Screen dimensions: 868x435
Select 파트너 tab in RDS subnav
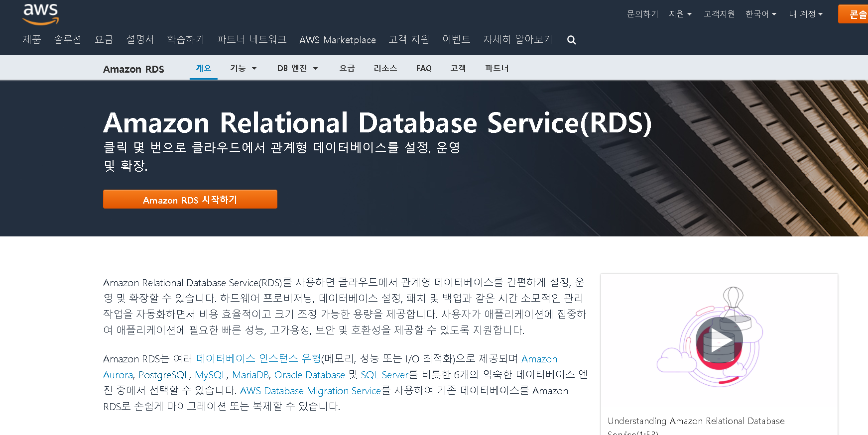(x=497, y=68)
